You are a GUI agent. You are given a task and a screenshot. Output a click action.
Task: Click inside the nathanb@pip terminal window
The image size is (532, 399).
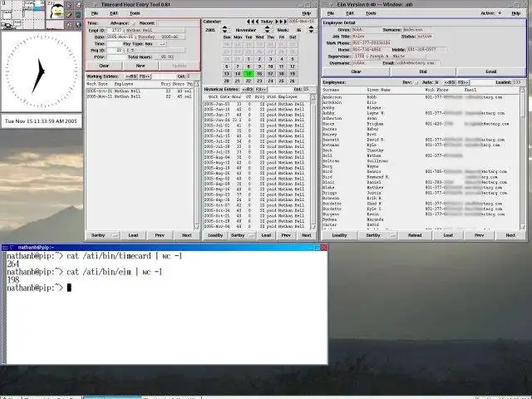click(166, 308)
